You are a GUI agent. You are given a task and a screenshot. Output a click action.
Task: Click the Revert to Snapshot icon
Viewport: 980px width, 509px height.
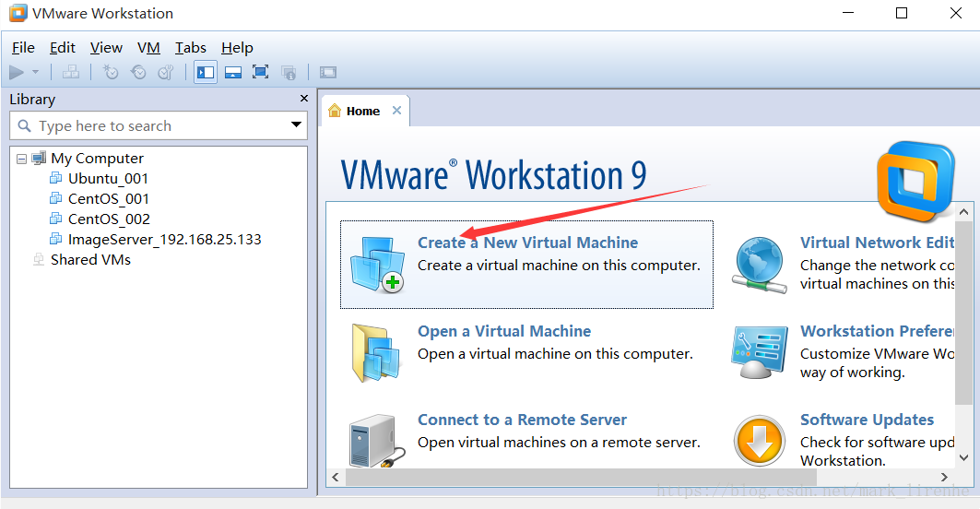tap(138, 73)
